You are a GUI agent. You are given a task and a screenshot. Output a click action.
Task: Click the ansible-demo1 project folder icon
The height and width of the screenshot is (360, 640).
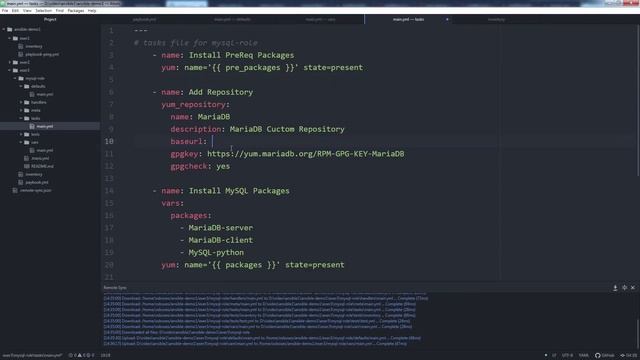point(10,29)
